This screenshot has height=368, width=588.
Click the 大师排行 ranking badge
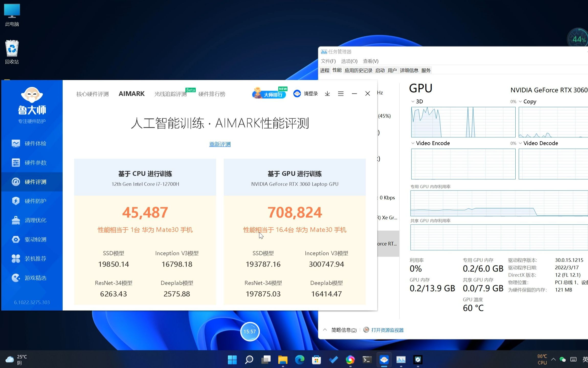(270, 94)
